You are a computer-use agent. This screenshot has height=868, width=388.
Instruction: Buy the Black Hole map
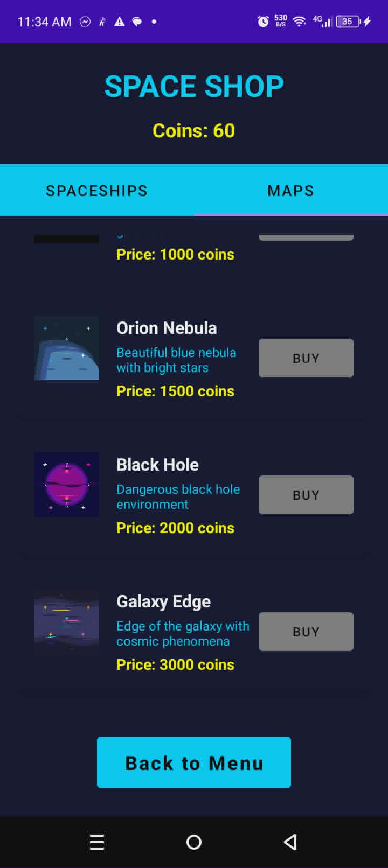pos(306,495)
